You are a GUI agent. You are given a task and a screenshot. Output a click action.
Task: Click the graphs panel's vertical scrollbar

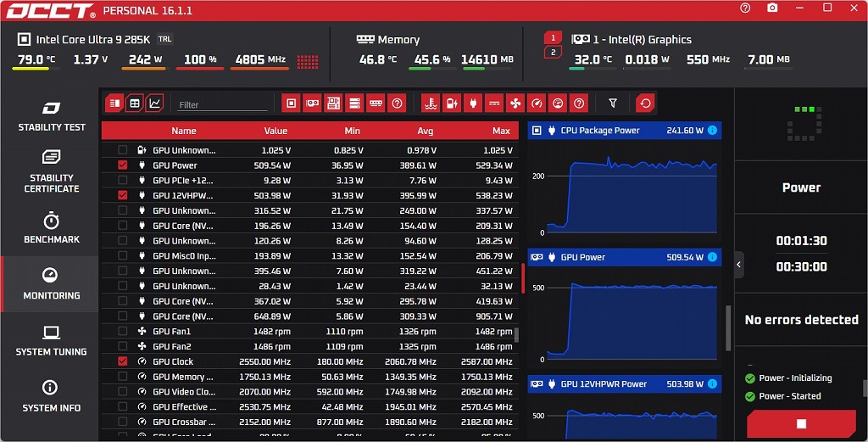pyautogui.click(x=728, y=327)
